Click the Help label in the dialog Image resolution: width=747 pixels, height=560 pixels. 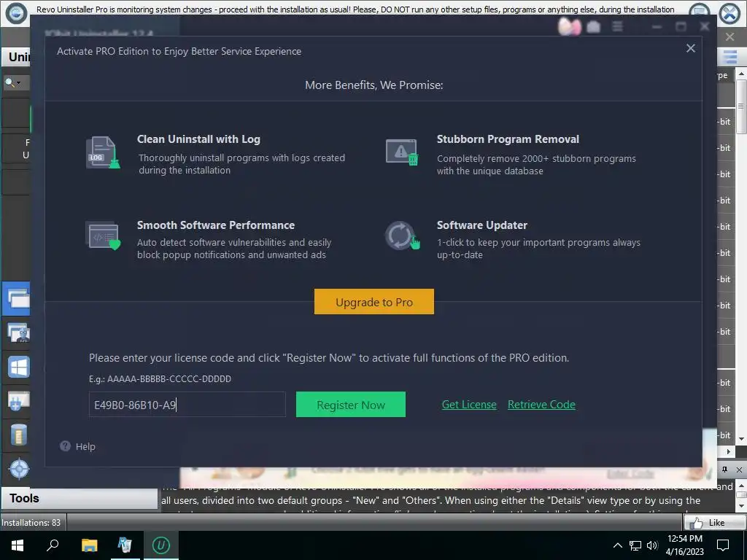(x=85, y=447)
